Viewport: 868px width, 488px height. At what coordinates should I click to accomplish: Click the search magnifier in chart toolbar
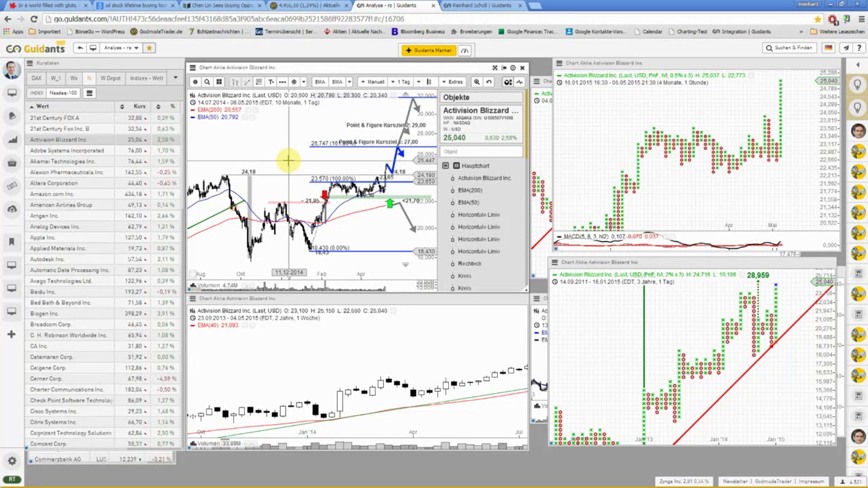pos(207,82)
